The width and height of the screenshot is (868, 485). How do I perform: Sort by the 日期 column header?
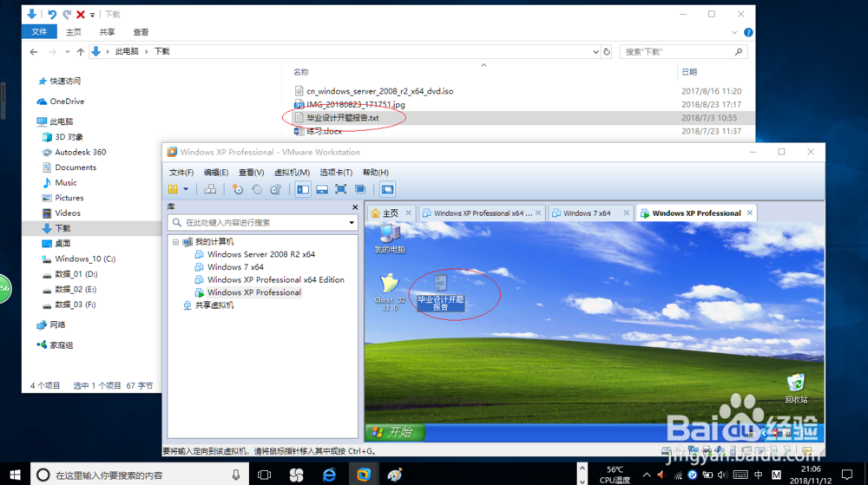pyautogui.click(x=689, y=72)
